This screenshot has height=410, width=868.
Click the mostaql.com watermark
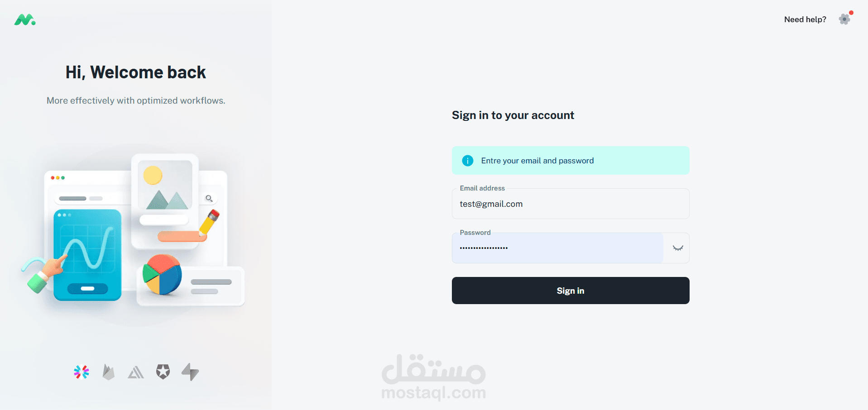click(x=433, y=378)
